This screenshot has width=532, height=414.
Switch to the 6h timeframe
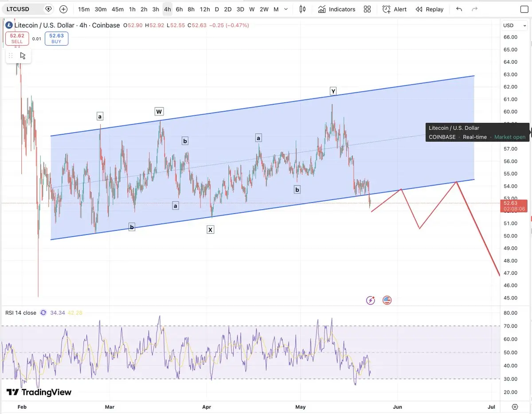(179, 9)
